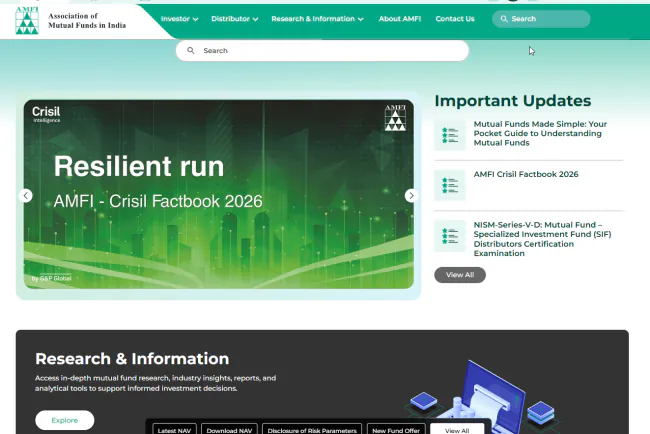The width and height of the screenshot is (650, 434).
Task: Click the Explore button
Action: tap(65, 420)
